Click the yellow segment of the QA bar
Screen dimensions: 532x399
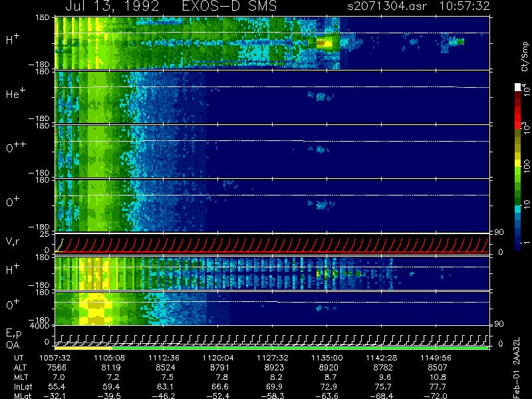83,348
